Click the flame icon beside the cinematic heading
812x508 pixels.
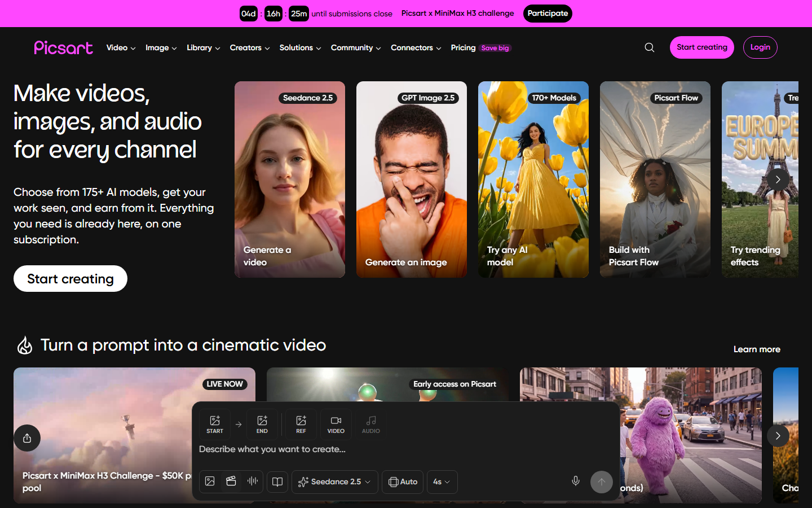[25, 345]
